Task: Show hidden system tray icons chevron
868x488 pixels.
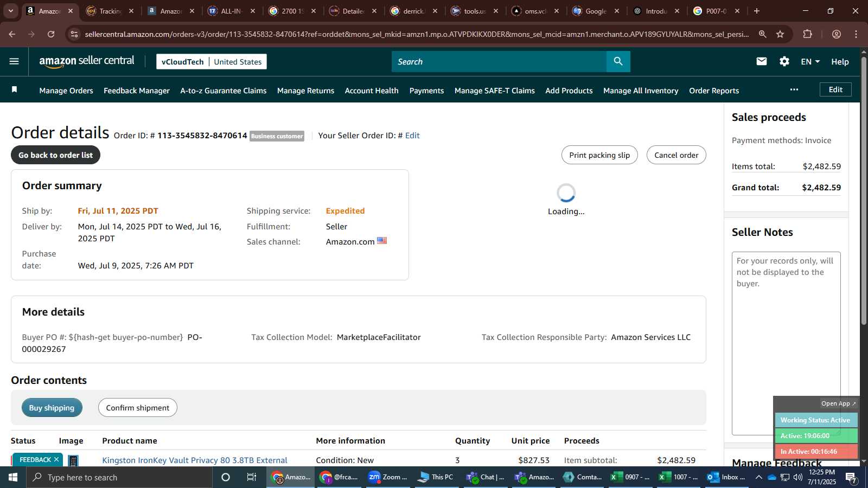Action: click(x=759, y=477)
